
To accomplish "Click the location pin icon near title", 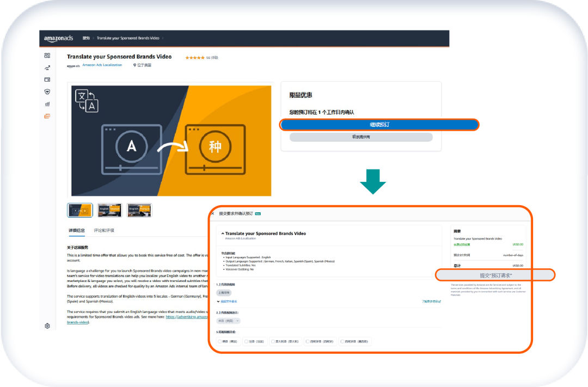I will point(134,65).
